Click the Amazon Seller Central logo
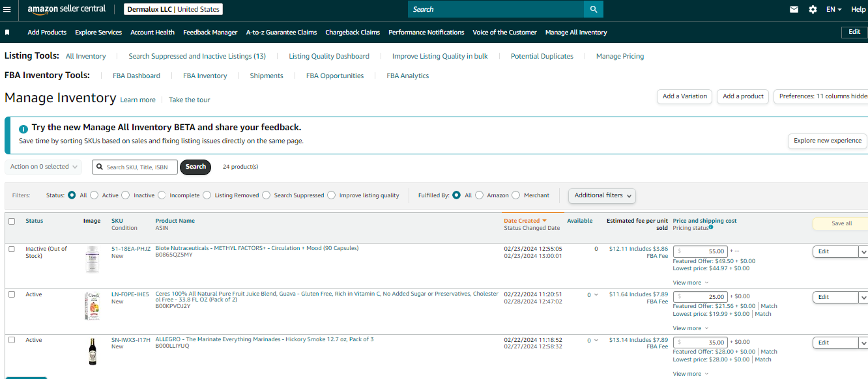This screenshot has height=379, width=868. click(x=66, y=9)
